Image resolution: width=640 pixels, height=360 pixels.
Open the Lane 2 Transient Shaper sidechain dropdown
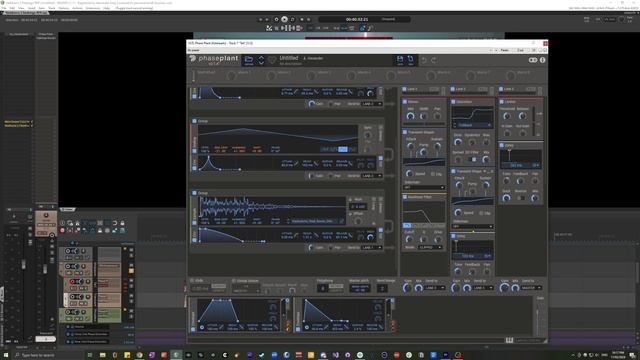[472, 227]
